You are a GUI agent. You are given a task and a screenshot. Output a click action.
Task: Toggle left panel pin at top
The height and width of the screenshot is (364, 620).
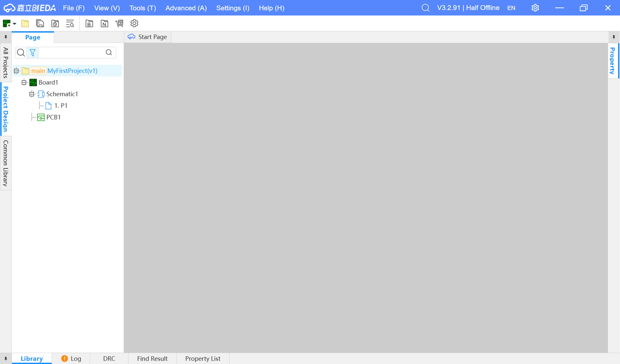click(x=5, y=37)
